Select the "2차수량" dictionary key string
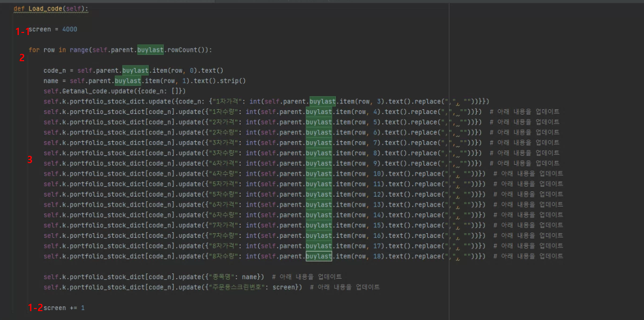Screen dimensions: 644x320 click(223, 132)
